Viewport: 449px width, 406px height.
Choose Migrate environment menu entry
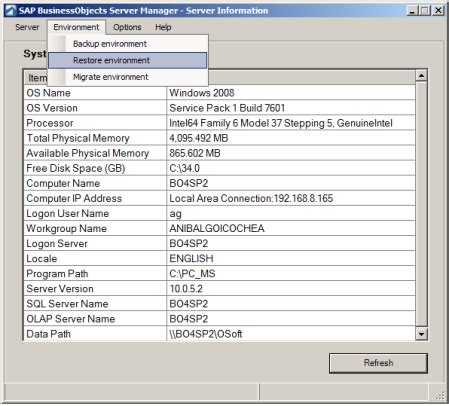[128, 77]
